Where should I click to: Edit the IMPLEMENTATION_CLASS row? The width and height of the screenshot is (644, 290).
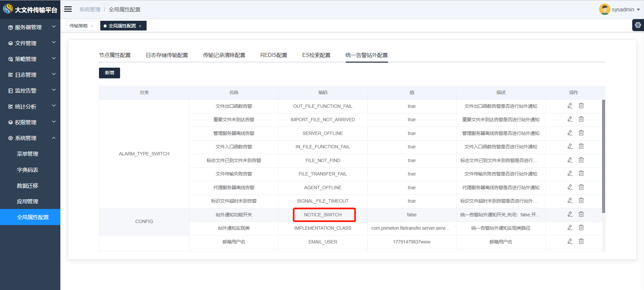click(x=570, y=228)
